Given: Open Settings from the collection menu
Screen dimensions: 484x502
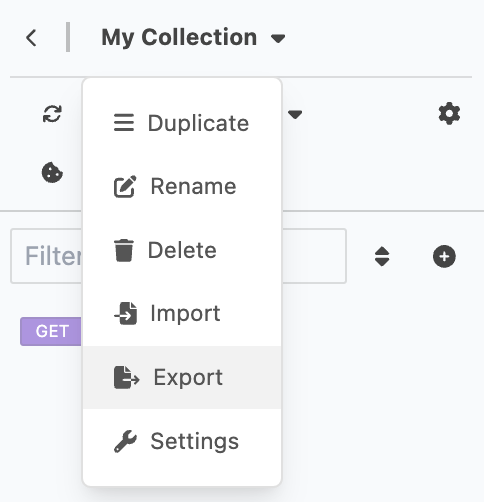Looking at the screenshot, I should 182,441.
